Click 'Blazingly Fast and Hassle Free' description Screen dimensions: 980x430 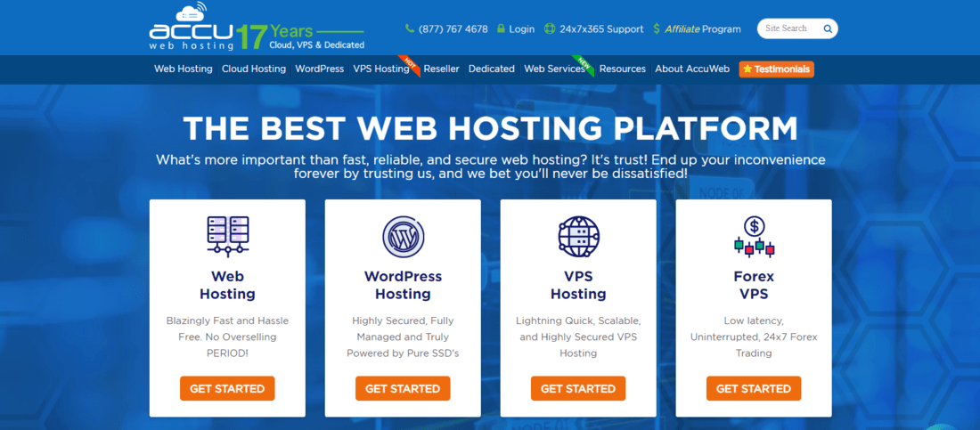pyautogui.click(x=227, y=337)
